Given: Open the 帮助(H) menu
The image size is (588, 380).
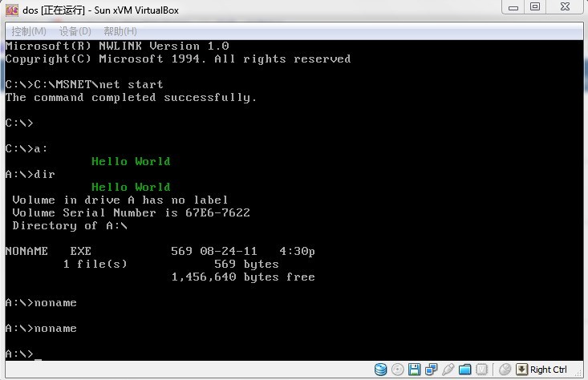Looking at the screenshot, I should 120,31.
